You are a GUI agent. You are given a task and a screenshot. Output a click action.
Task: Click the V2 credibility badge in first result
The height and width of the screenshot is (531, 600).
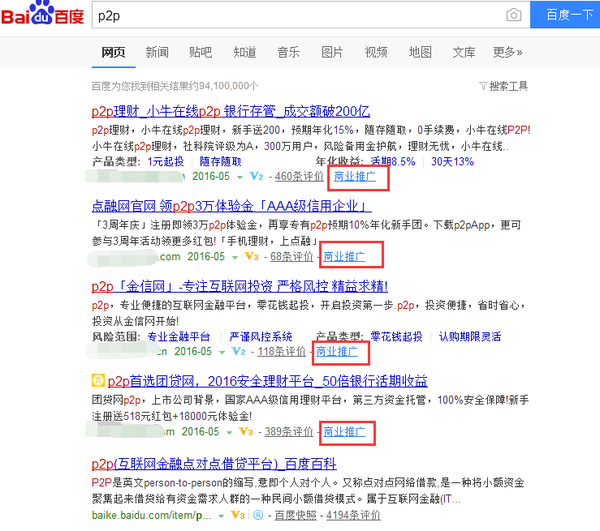[x=258, y=177]
